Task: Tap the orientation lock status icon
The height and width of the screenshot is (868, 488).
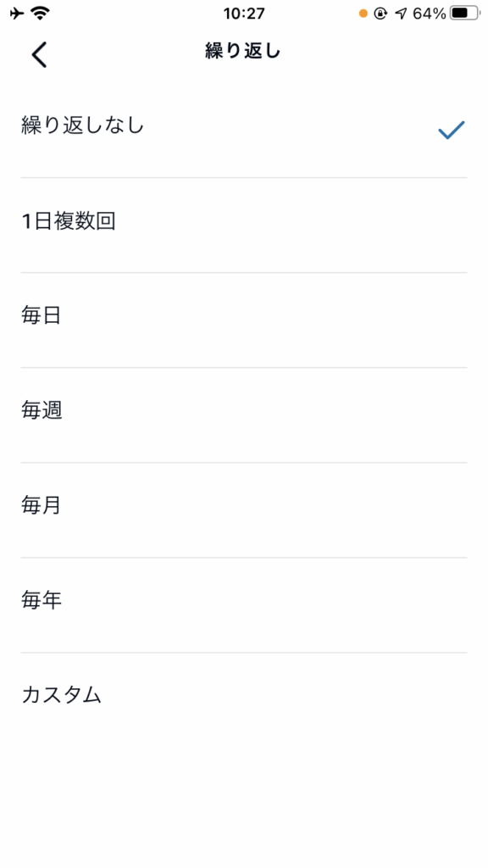Action: click(380, 14)
